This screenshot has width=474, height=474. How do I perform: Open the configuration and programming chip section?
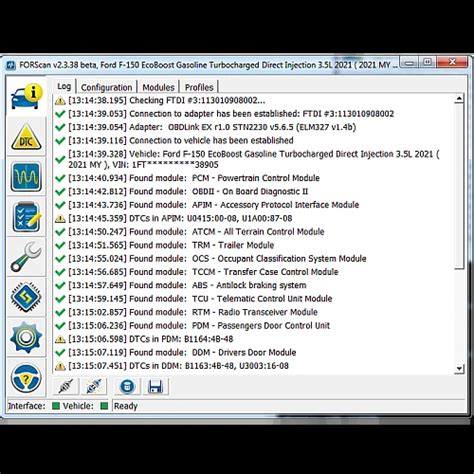26,297
